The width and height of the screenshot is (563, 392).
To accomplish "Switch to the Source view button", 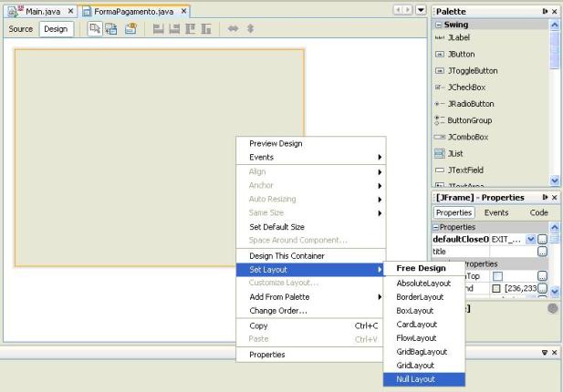I will (x=21, y=29).
